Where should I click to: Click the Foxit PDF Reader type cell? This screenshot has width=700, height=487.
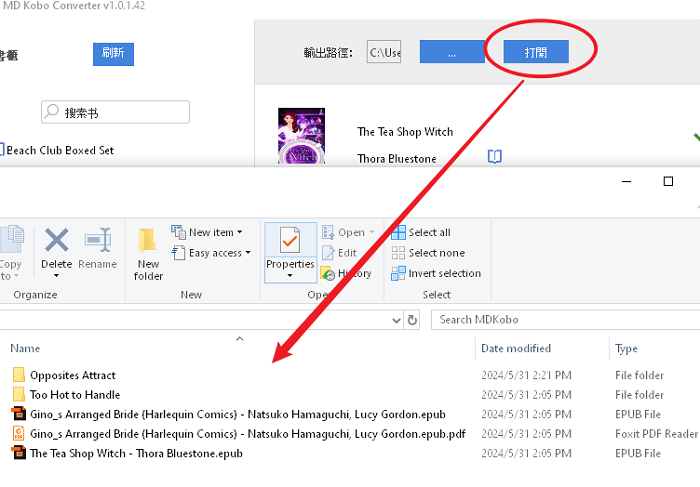[656, 433]
